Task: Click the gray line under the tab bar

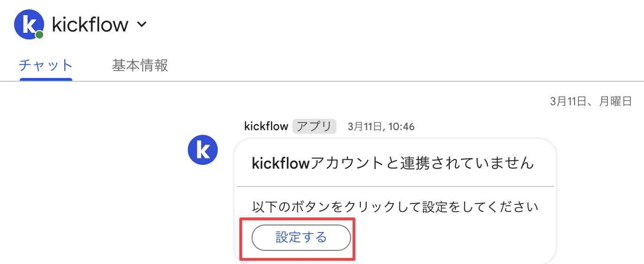Action: click(x=322, y=81)
